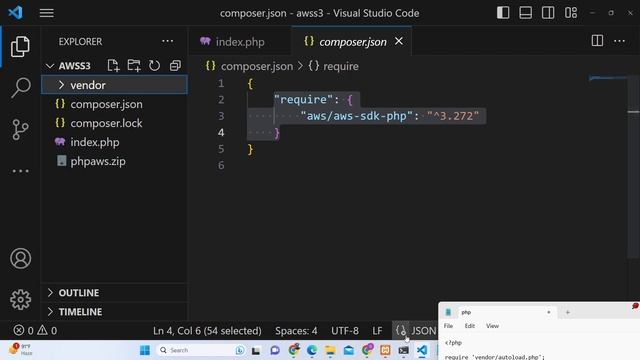The image size is (640, 360).
Task: Open the hamburger application menu
Action: click(47, 13)
